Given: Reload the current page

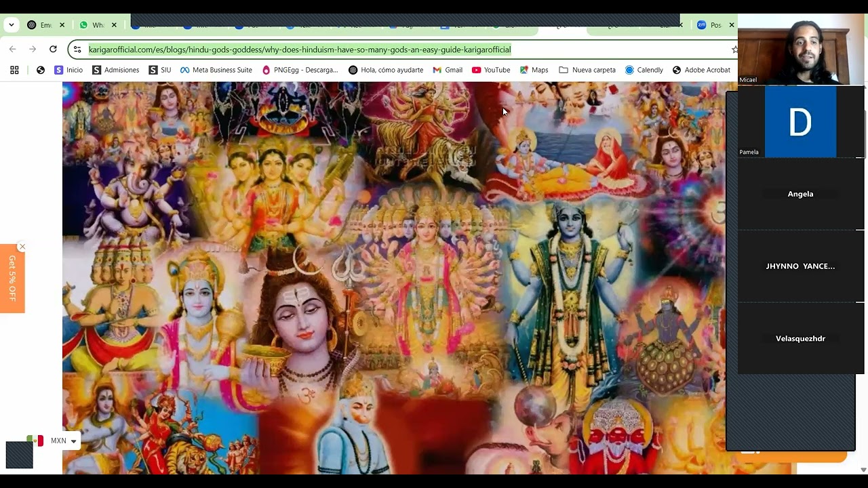Looking at the screenshot, I should (53, 49).
